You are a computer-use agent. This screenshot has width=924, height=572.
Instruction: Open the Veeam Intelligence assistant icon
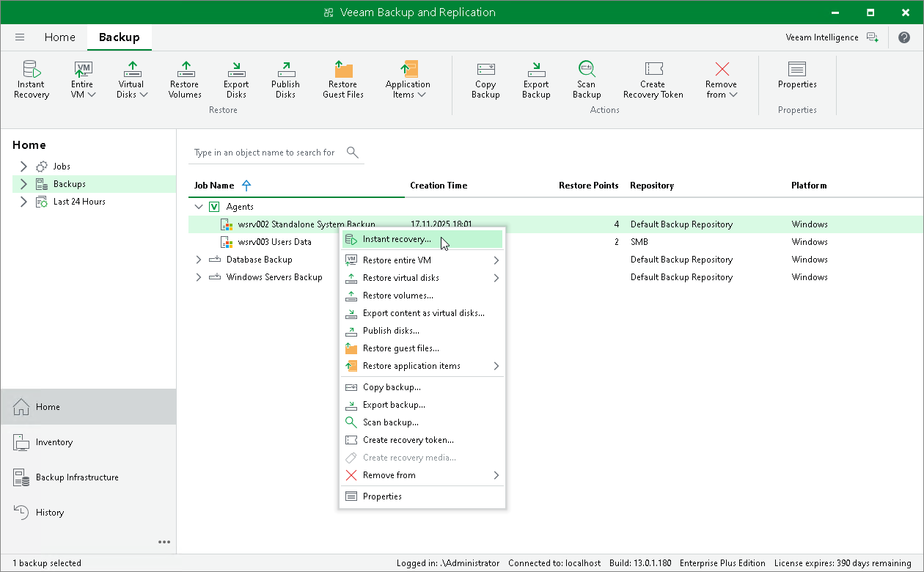click(872, 37)
